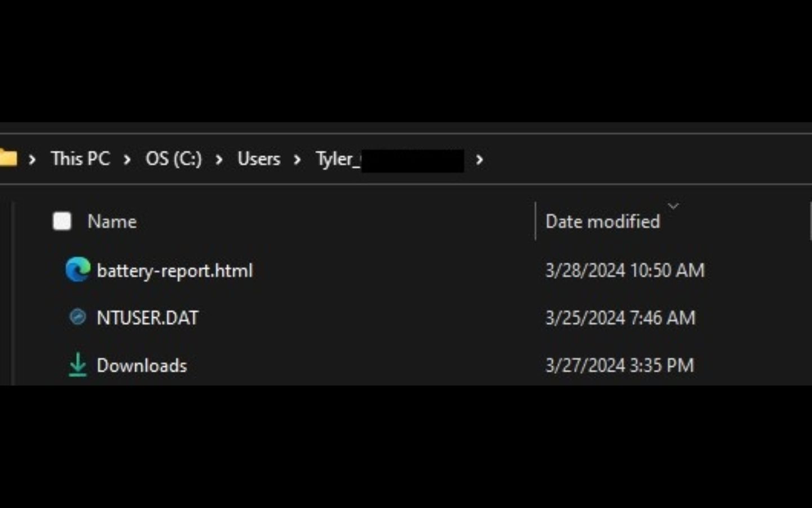Open the chevron before This PC
Image resolution: width=812 pixels, height=508 pixels.
click(32, 160)
